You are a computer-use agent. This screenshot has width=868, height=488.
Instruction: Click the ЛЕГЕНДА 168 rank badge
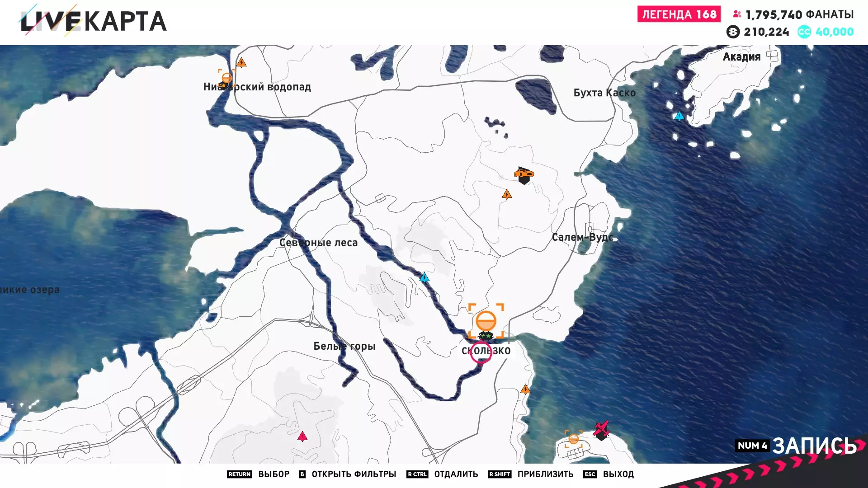pyautogui.click(x=679, y=14)
